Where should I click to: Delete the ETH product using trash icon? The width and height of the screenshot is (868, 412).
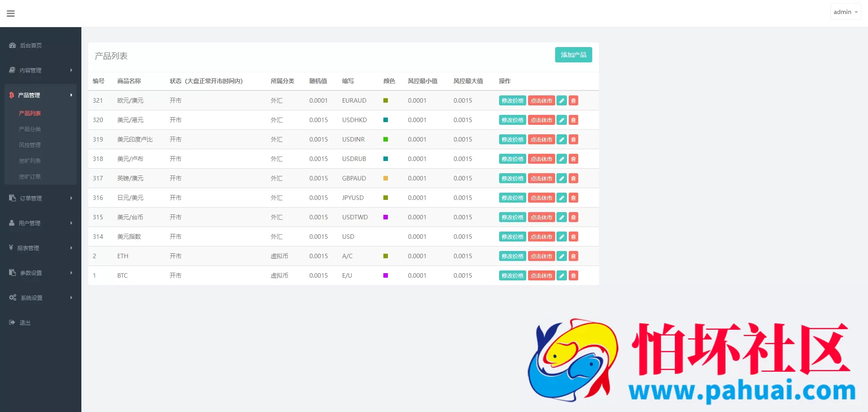pos(573,256)
